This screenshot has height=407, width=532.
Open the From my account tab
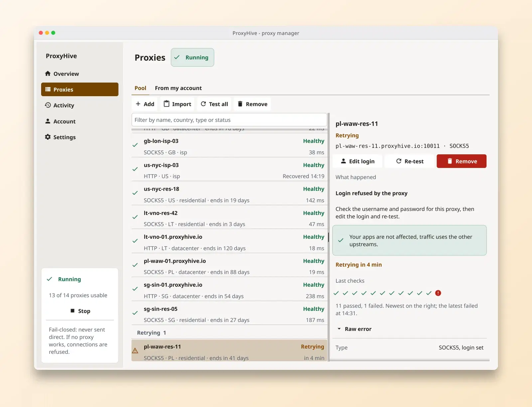click(178, 88)
